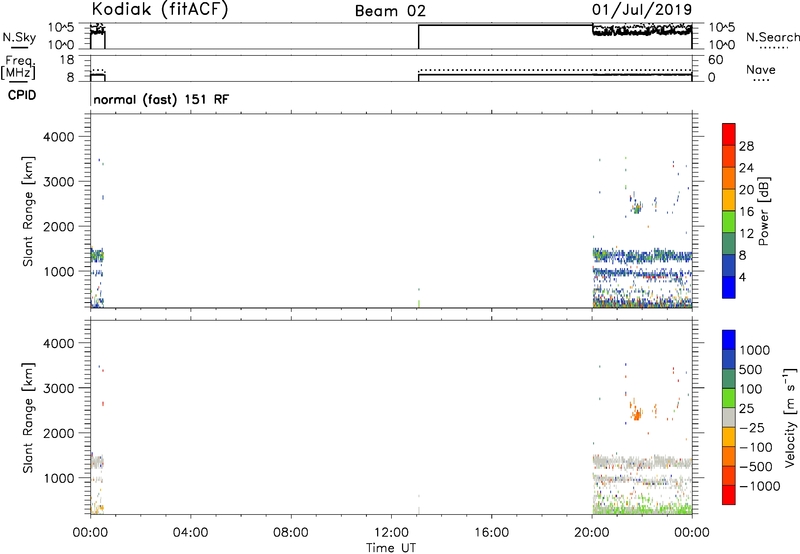Click the 'normal (fast) 151 RF' text
The image size is (800, 554).
pos(161,99)
